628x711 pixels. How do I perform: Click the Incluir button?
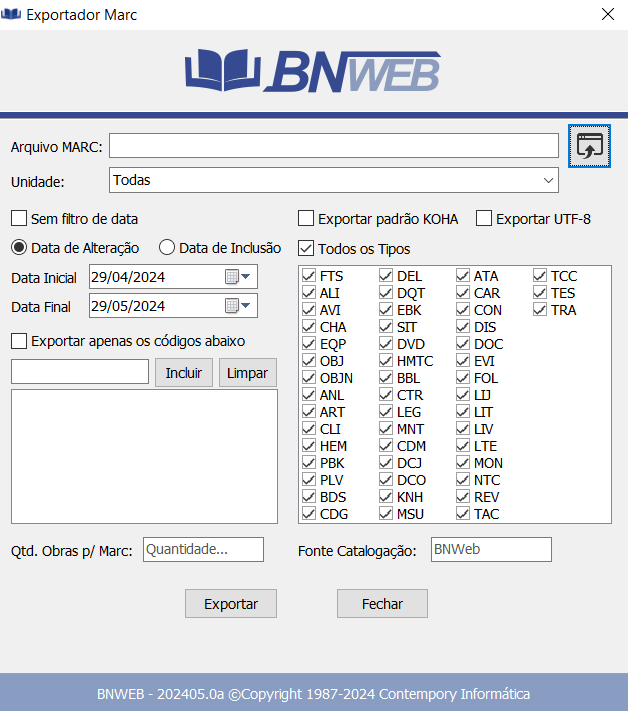pyautogui.click(x=183, y=373)
